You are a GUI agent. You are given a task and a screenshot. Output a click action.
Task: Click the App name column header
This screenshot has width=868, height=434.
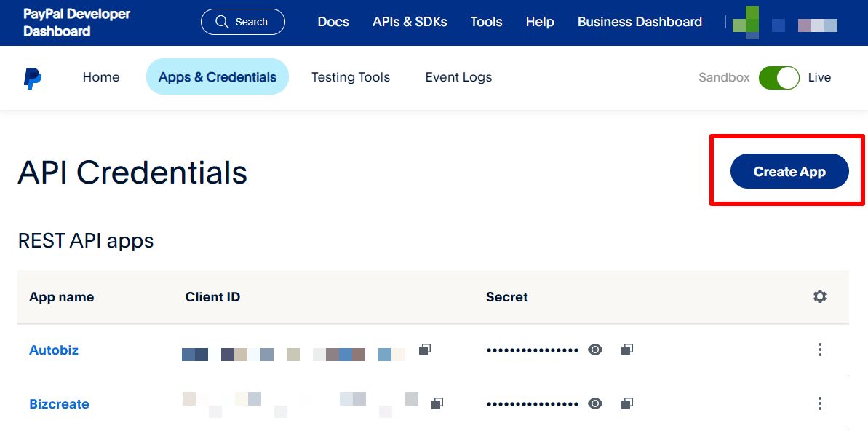pyautogui.click(x=61, y=297)
